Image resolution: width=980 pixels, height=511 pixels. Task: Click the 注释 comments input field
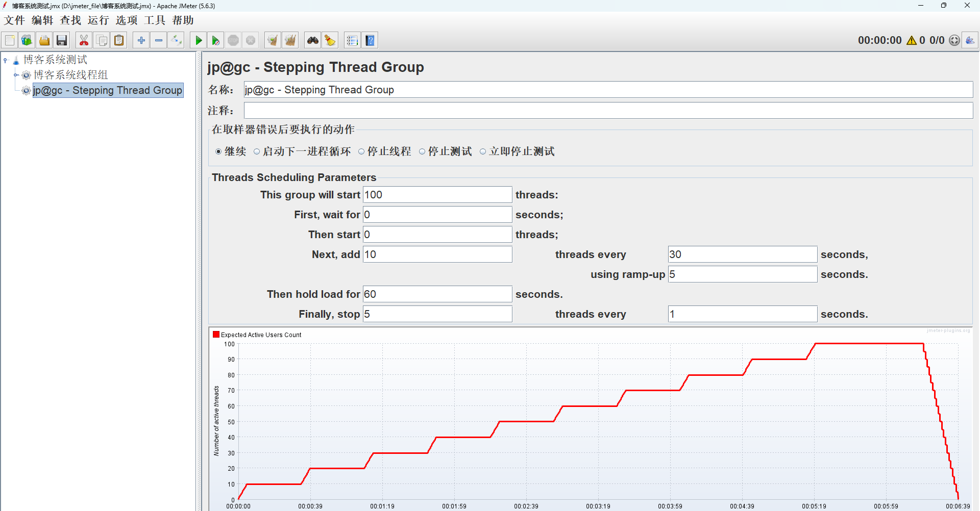pyautogui.click(x=608, y=111)
